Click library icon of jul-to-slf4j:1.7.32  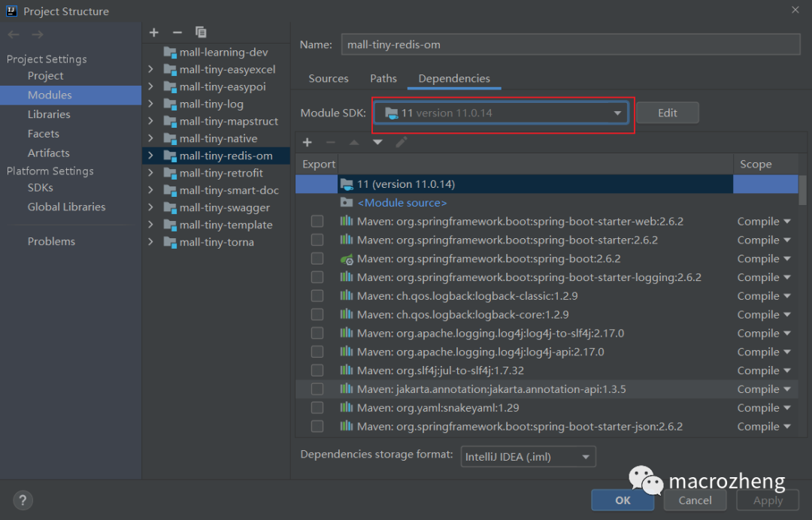tap(347, 370)
